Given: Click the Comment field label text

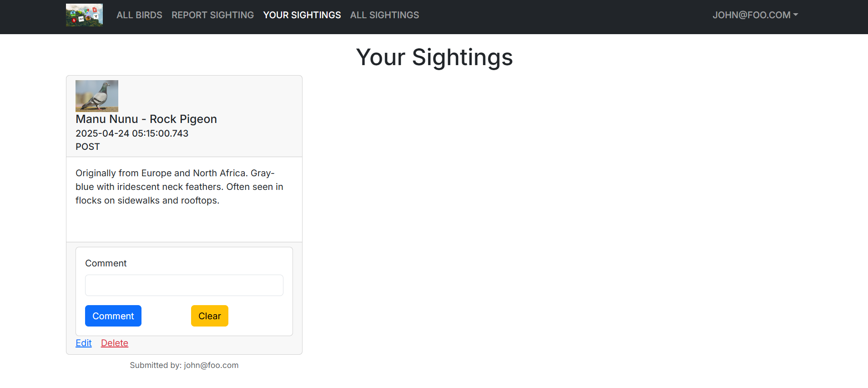Looking at the screenshot, I should (x=106, y=263).
